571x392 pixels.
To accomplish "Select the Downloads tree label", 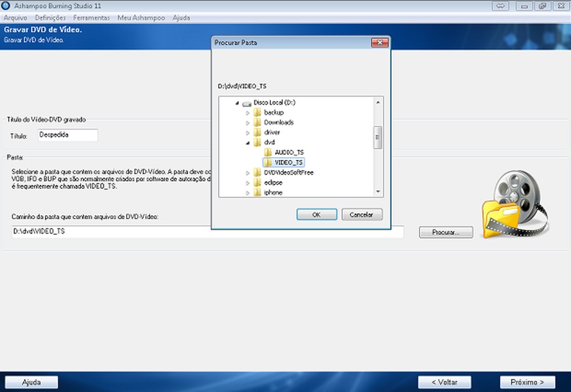I will 279,122.
